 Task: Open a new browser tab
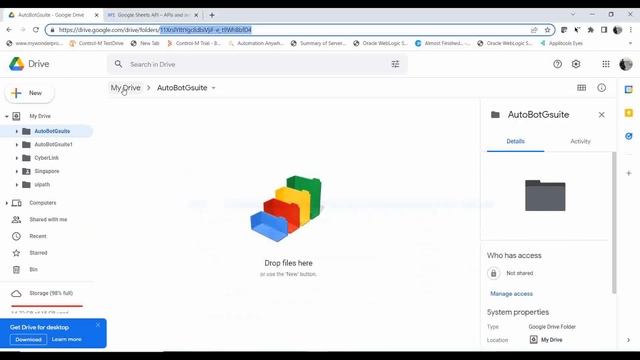(212, 15)
